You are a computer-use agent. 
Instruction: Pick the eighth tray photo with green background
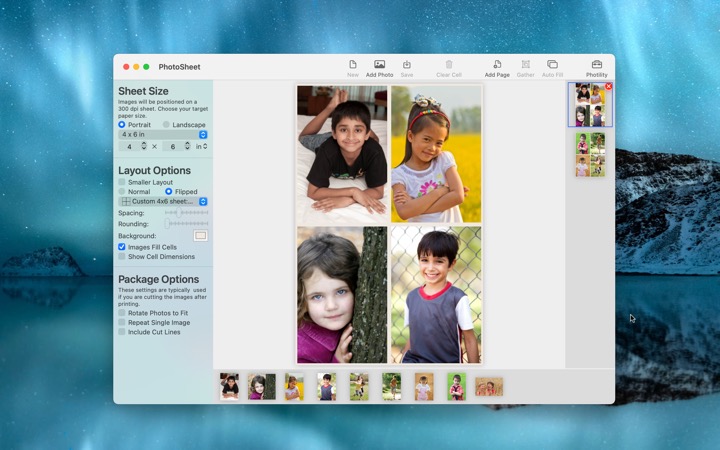456,387
